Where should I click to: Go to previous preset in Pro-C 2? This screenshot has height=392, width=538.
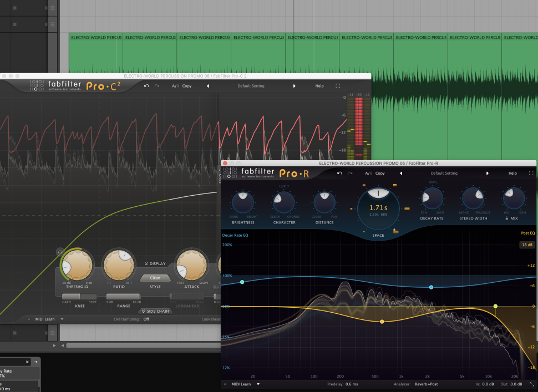click(x=208, y=86)
